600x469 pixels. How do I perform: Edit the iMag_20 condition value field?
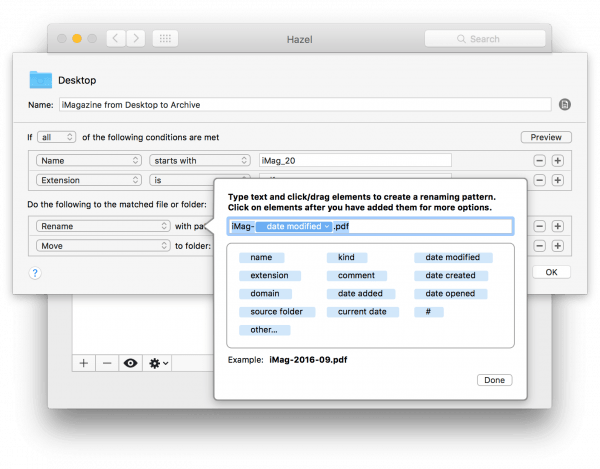(x=355, y=161)
